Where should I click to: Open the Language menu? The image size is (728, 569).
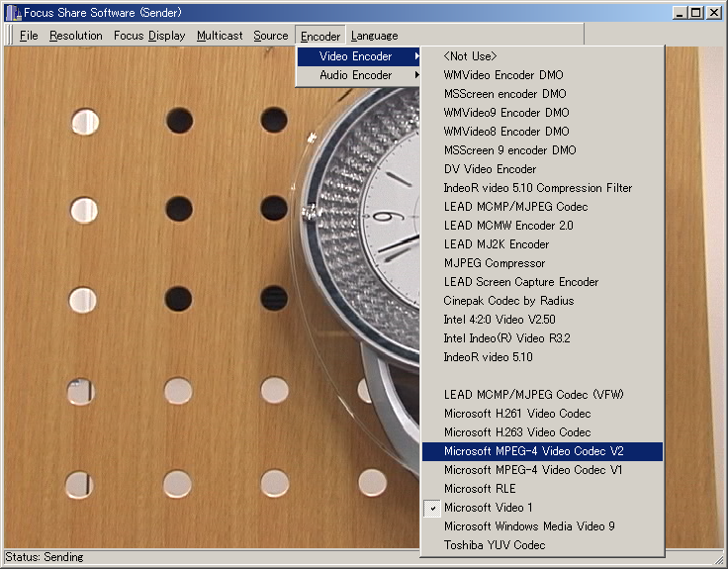[x=375, y=36]
